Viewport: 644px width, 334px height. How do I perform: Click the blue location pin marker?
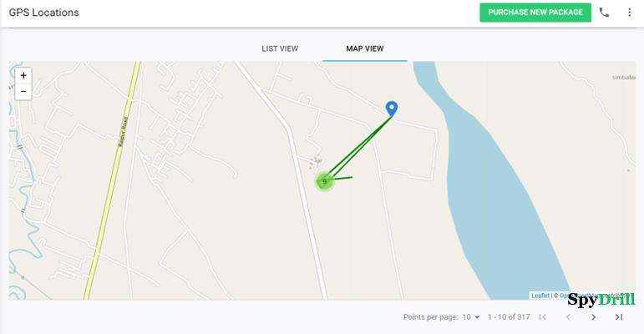pyautogui.click(x=391, y=109)
